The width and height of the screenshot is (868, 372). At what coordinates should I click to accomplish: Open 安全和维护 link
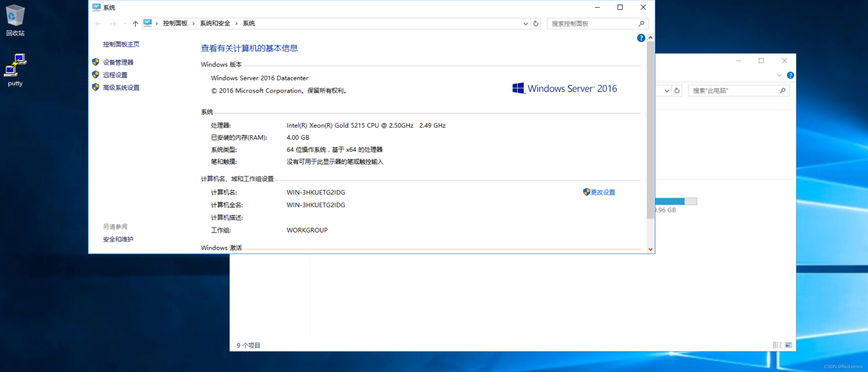coord(118,239)
